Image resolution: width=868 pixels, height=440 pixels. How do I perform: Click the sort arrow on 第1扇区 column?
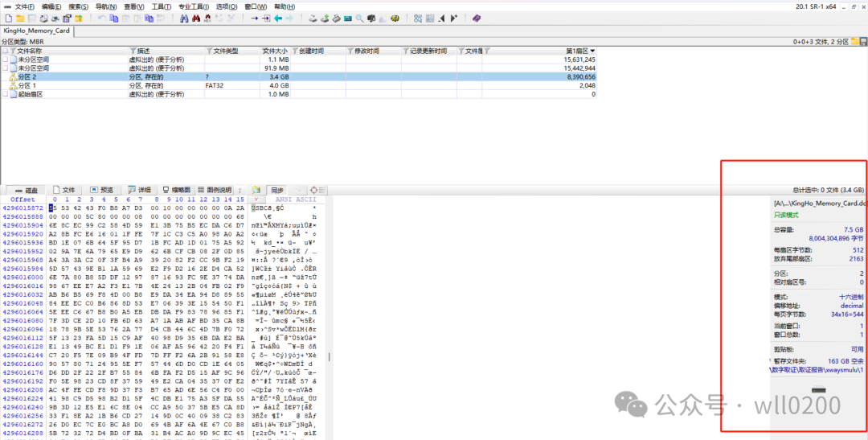coord(592,51)
